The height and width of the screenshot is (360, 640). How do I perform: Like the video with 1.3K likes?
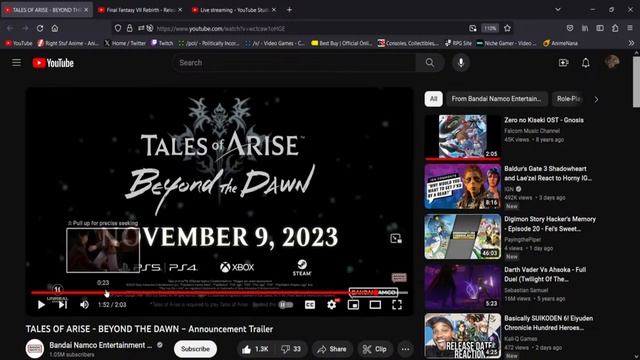(256, 349)
